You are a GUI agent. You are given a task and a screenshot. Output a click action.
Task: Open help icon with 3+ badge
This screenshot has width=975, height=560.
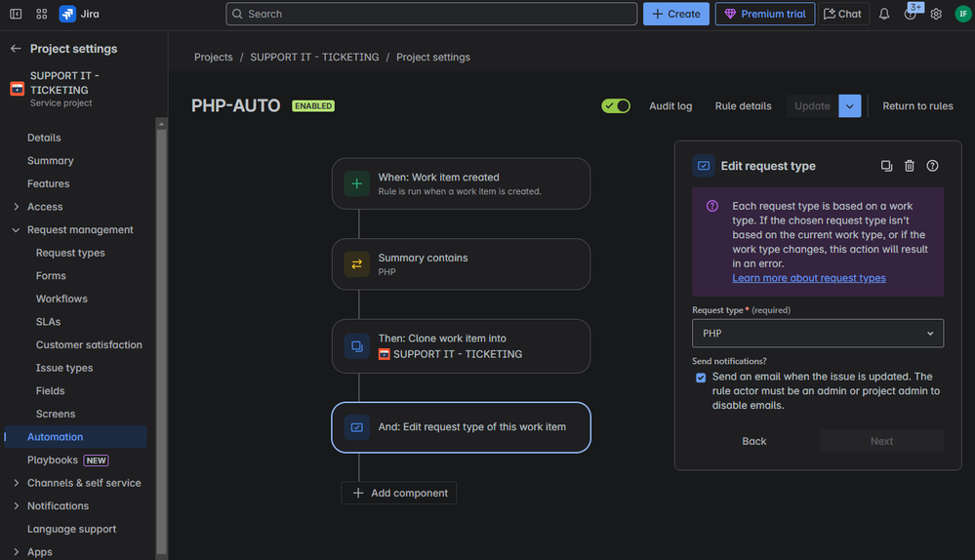tap(911, 14)
